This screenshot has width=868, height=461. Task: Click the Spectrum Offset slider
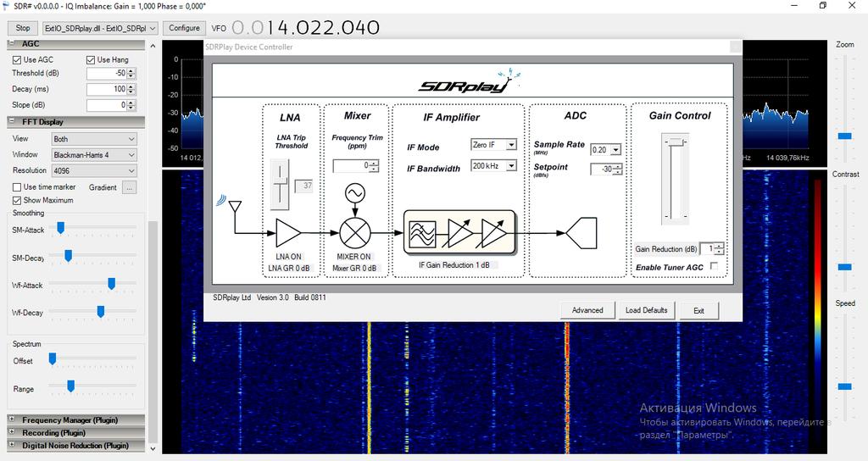pyautogui.click(x=53, y=358)
